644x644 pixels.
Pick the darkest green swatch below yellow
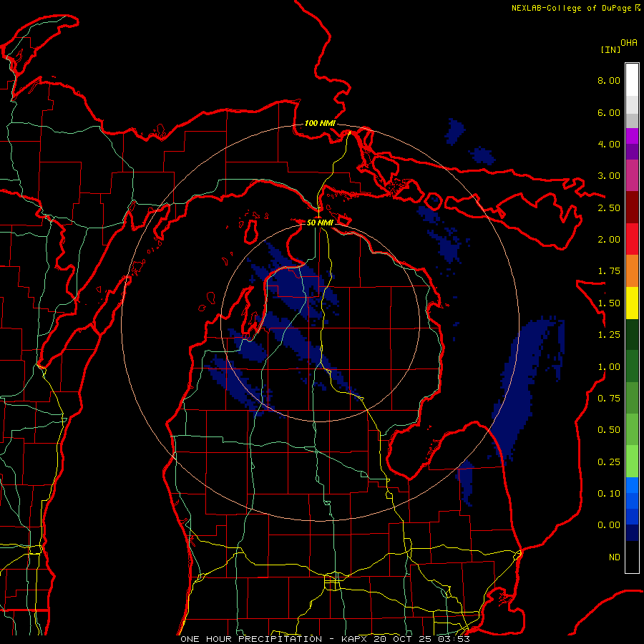(632, 335)
